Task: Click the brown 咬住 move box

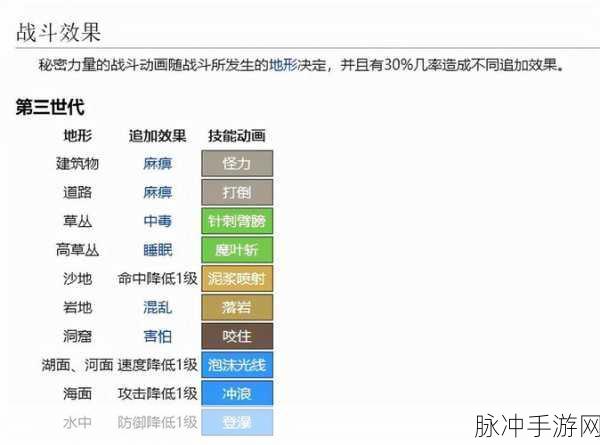Action: (x=237, y=336)
